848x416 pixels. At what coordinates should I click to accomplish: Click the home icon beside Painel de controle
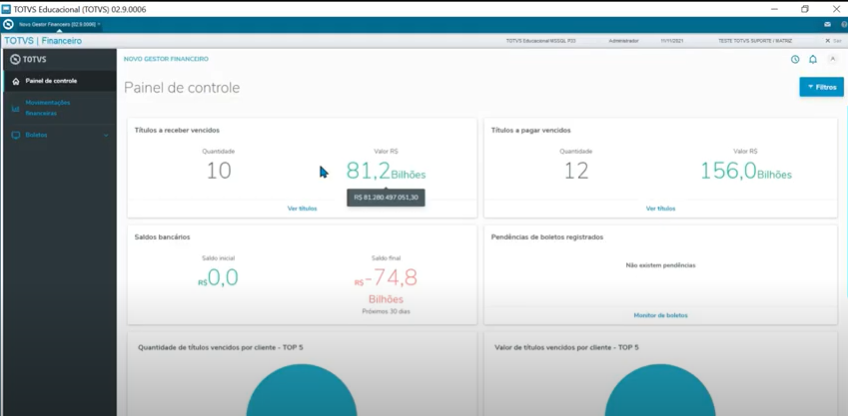(x=16, y=81)
